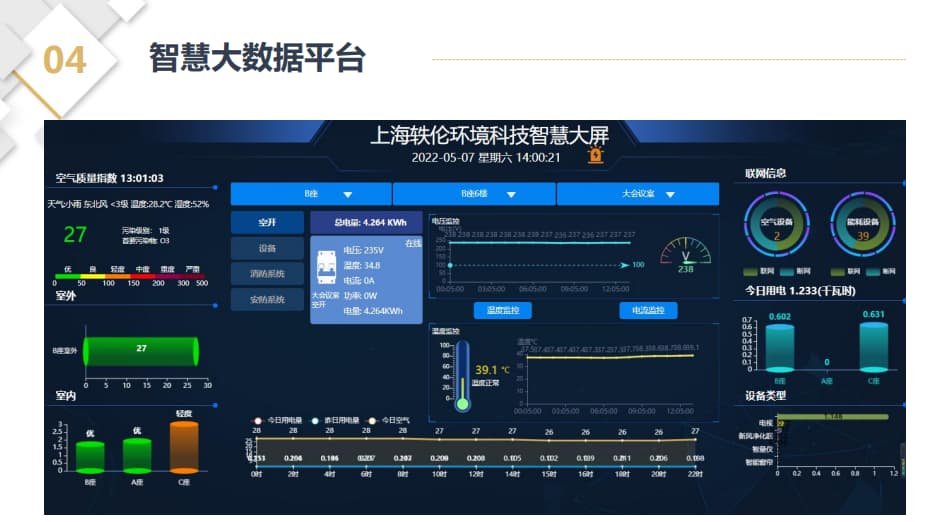Image resolution: width=944 pixels, height=522 pixels.
Task: Click the 39.1 ℃ temperature value
Action: point(492,370)
